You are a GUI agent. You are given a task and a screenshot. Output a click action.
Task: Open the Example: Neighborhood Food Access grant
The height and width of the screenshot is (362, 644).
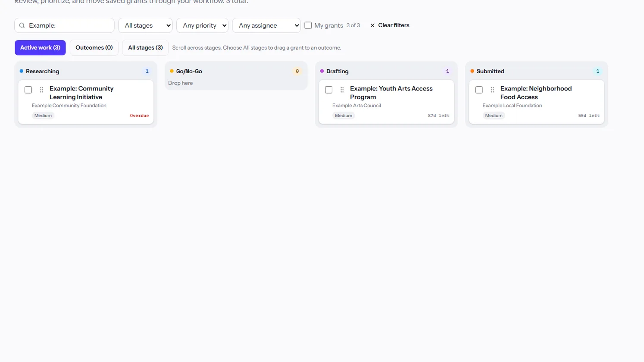[536, 93]
